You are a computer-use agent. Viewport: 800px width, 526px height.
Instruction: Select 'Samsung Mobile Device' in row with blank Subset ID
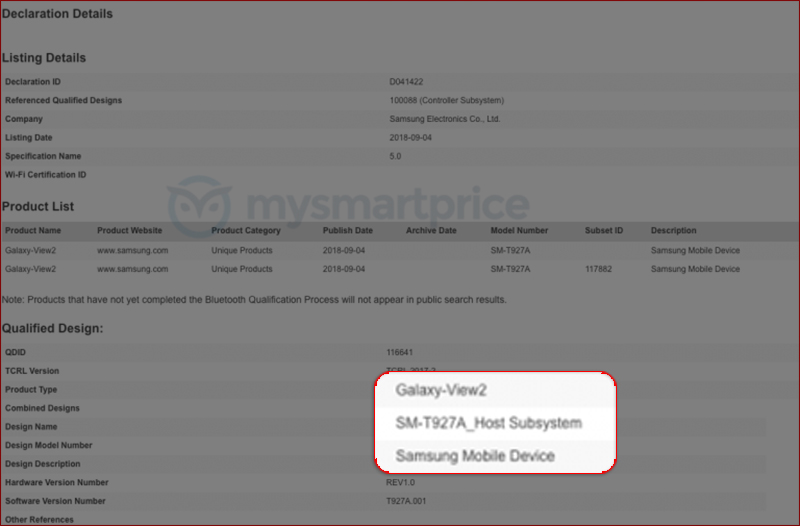click(695, 251)
